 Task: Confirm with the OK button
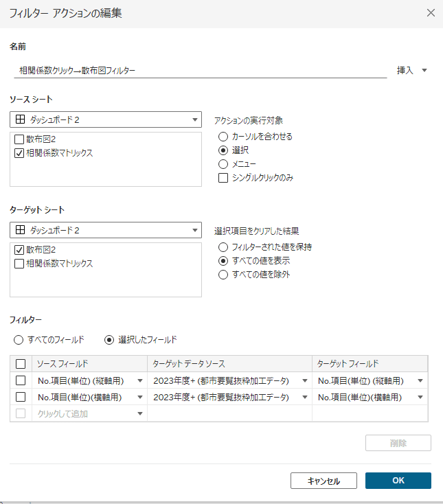(398, 481)
